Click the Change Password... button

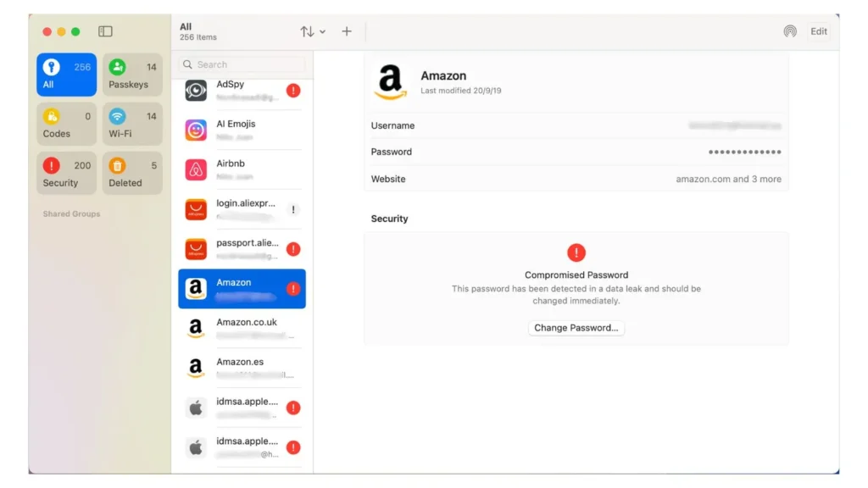coord(576,328)
